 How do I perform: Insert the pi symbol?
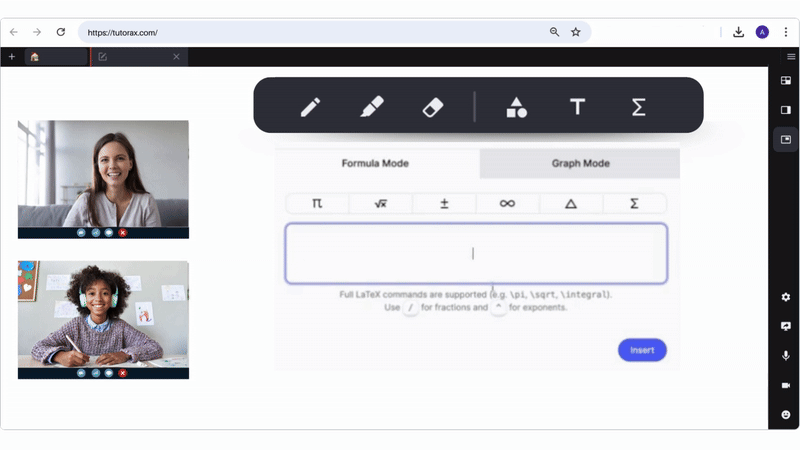pos(317,203)
